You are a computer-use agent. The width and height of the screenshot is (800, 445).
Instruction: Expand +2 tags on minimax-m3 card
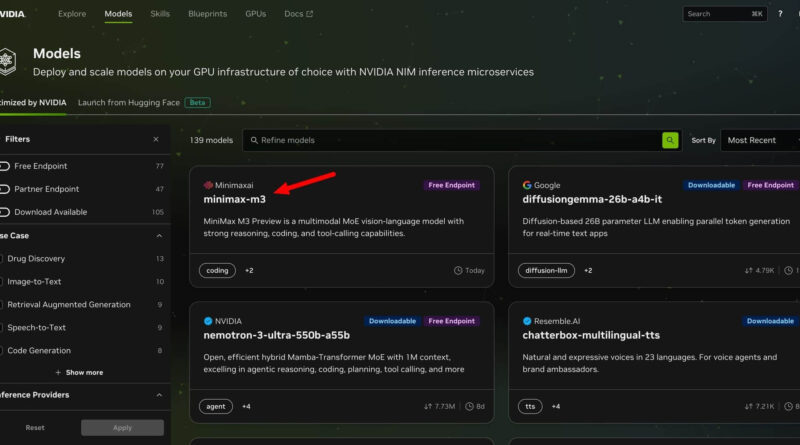[x=249, y=270]
